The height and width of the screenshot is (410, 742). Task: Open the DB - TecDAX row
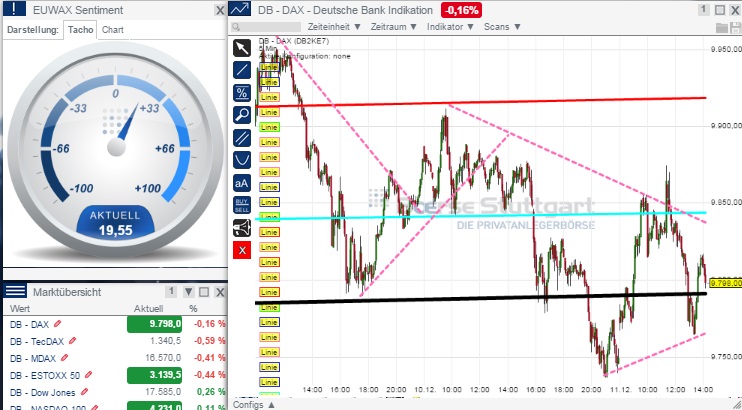click(x=115, y=341)
